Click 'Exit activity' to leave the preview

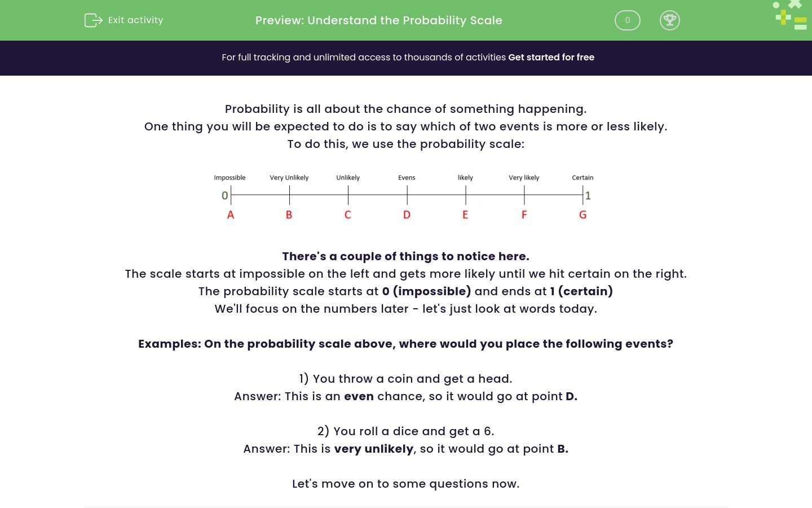click(135, 20)
